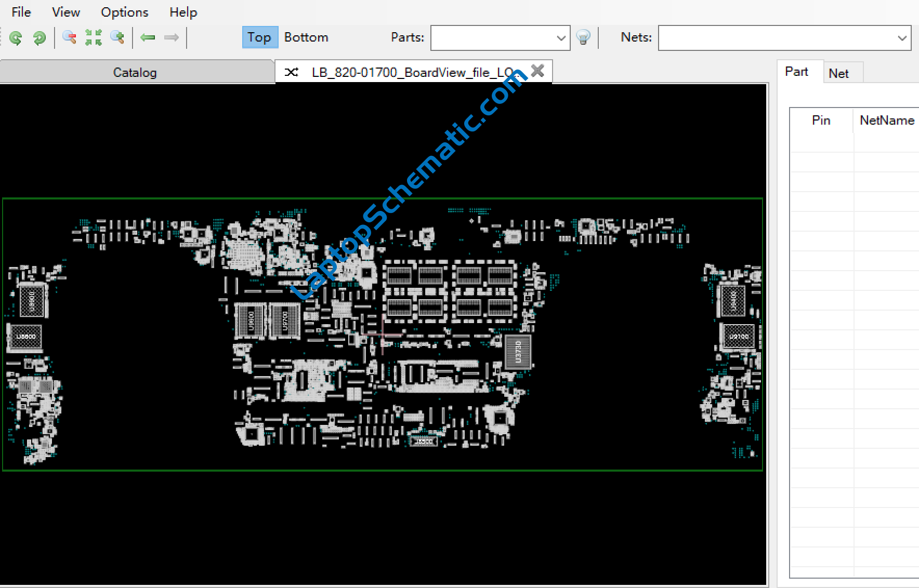Switch to the Top board side
Screen dimensions: 919x588
(259, 37)
